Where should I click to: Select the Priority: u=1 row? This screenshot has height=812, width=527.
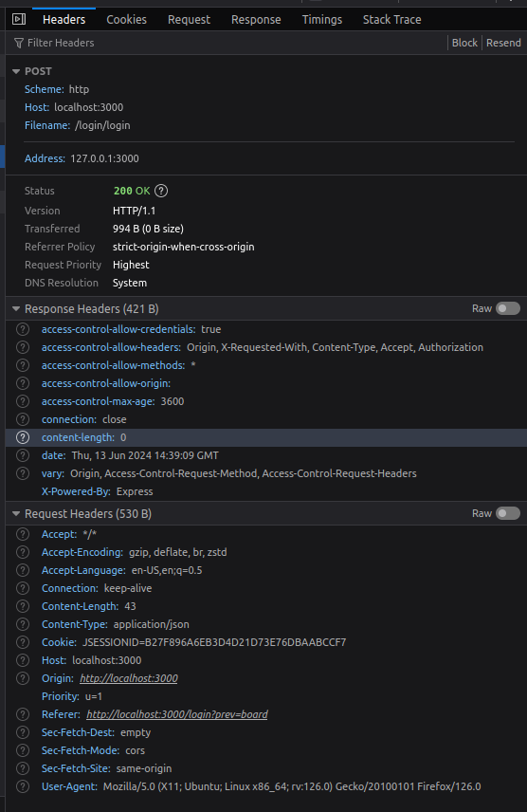pos(266,696)
